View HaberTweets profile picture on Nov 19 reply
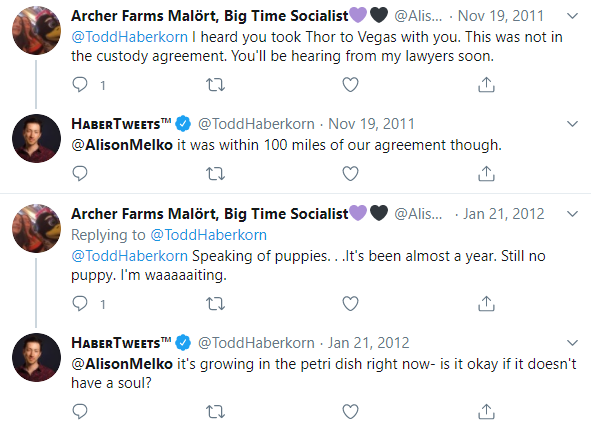 [36, 138]
